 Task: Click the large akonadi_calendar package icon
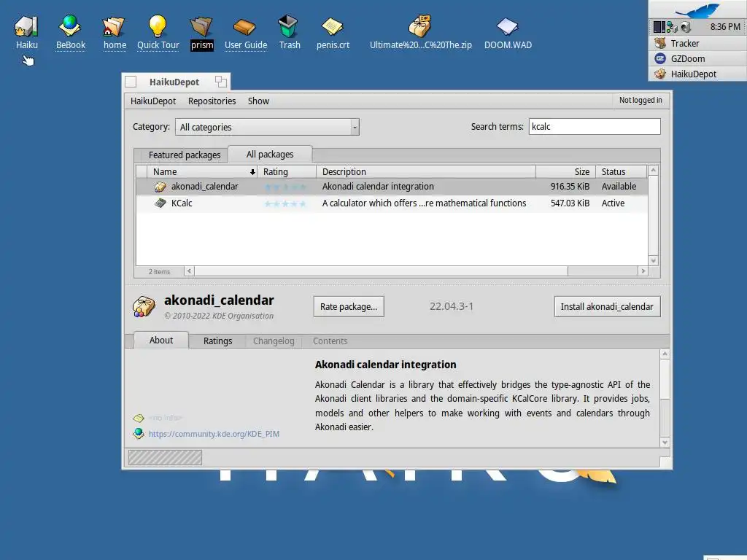point(144,307)
